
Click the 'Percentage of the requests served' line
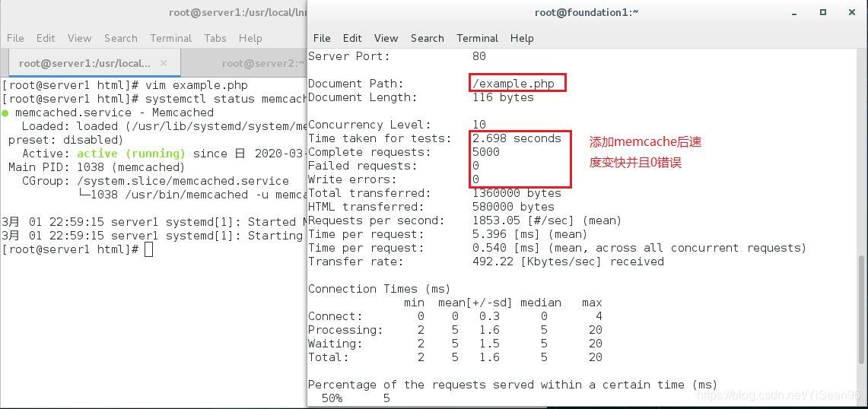coord(513,385)
